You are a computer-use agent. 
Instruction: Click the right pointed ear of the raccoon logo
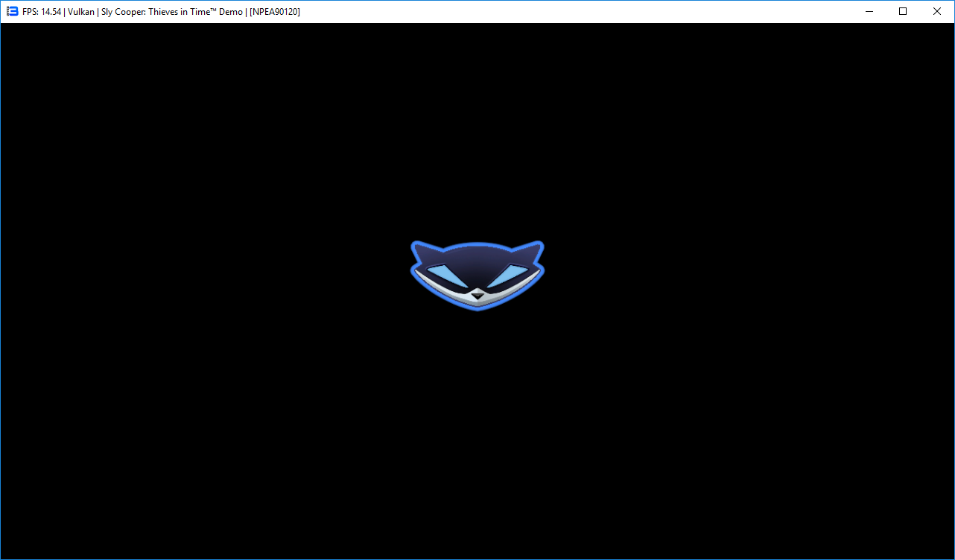pos(535,249)
